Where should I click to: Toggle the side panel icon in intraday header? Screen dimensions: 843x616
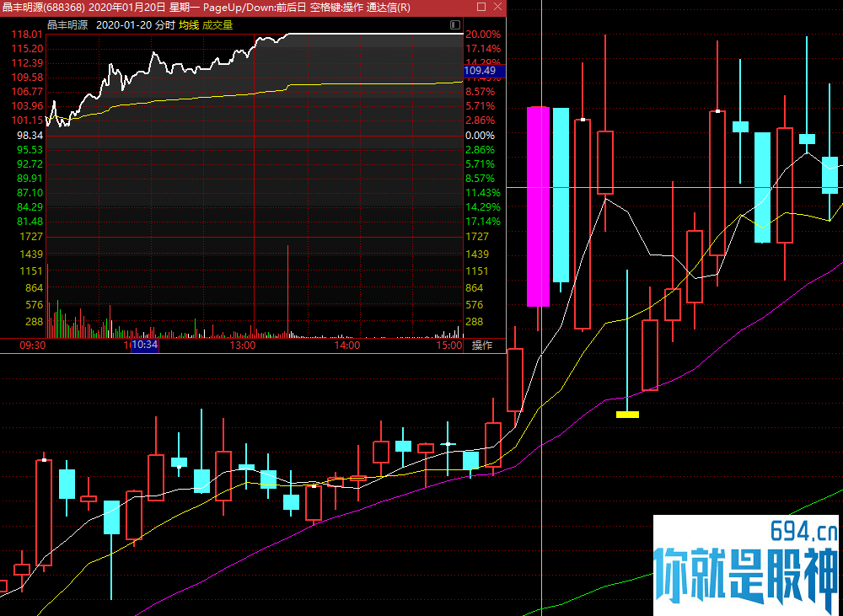(x=455, y=24)
